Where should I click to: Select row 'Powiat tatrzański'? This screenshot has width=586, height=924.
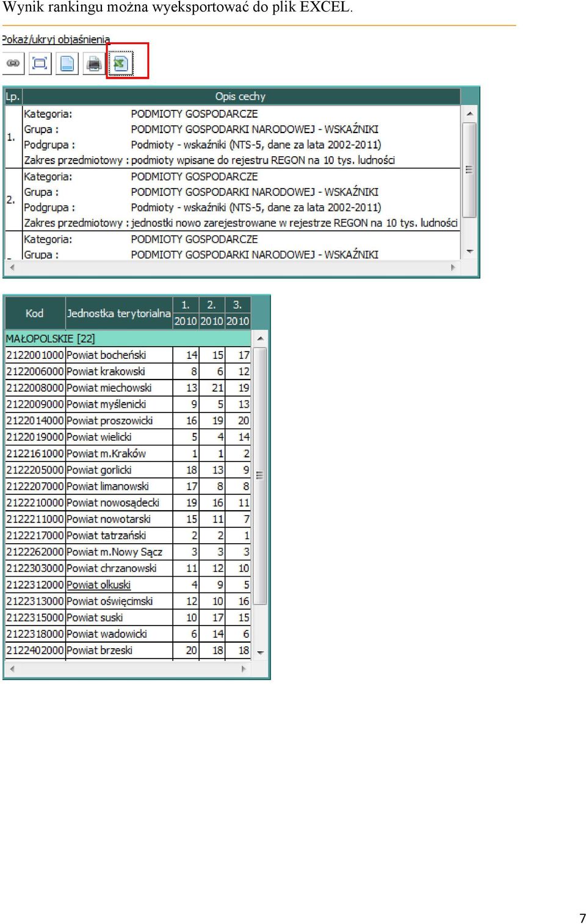pos(128,536)
